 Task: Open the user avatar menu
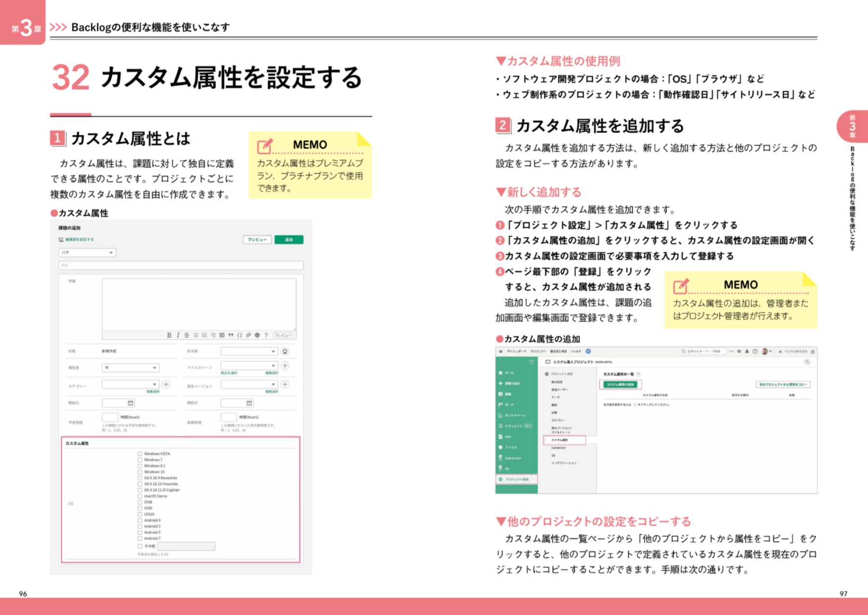(x=766, y=351)
